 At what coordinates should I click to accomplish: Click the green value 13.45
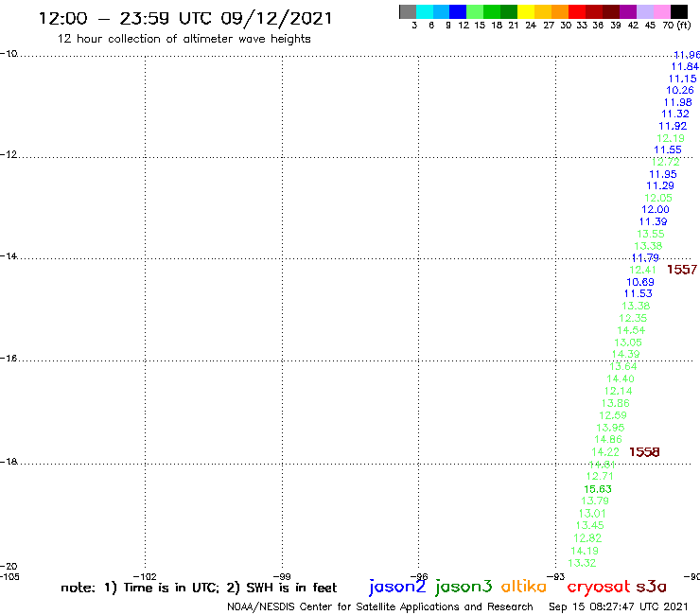(589, 525)
